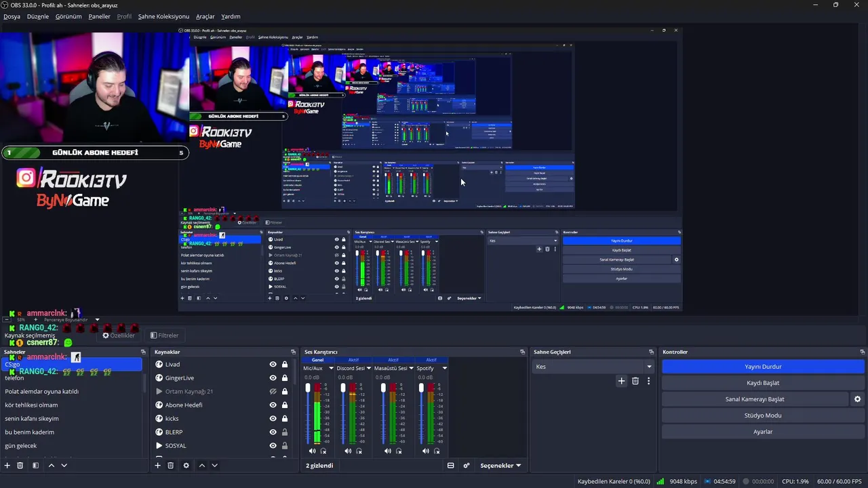Undock the Ses Karıştırıcı panel
The height and width of the screenshot is (488, 868).
click(522, 352)
